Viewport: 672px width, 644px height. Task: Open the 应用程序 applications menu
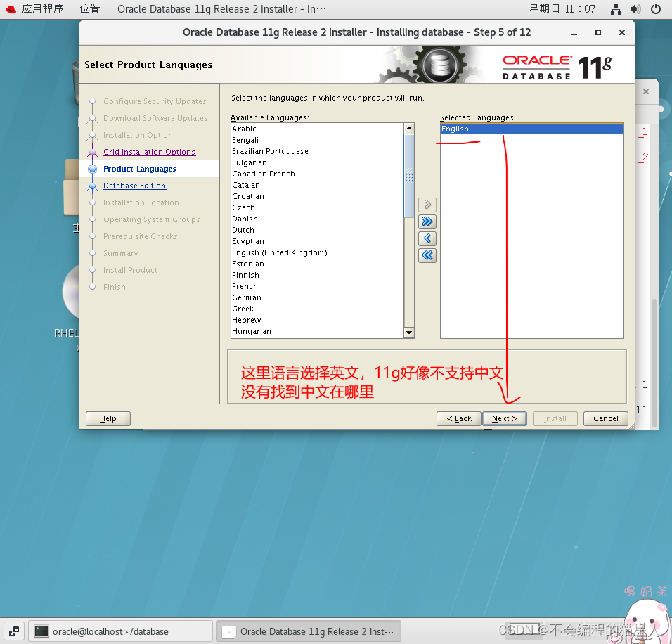42,9
